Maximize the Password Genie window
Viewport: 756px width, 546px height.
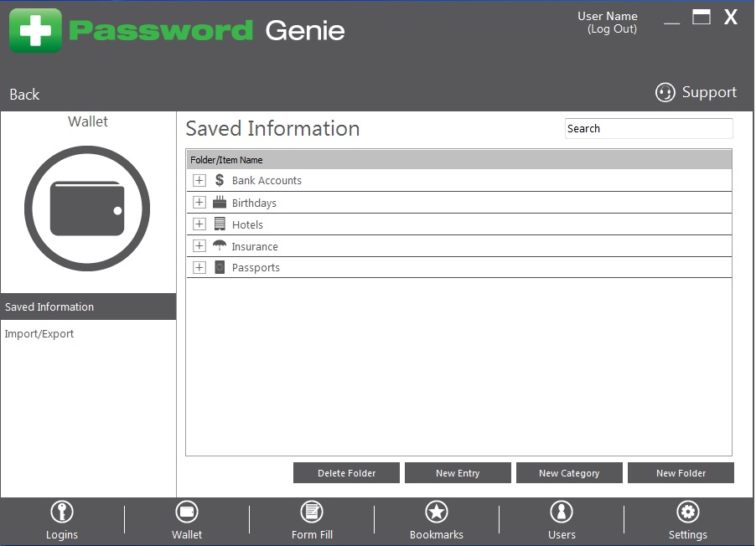click(702, 17)
